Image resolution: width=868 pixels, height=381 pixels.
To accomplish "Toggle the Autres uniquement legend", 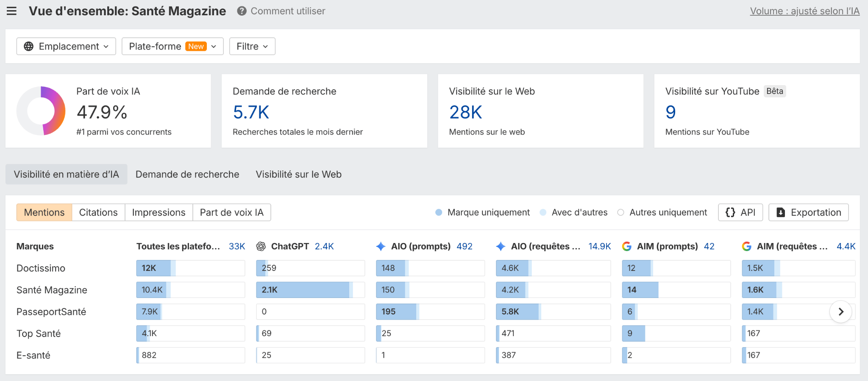I will [x=662, y=212].
